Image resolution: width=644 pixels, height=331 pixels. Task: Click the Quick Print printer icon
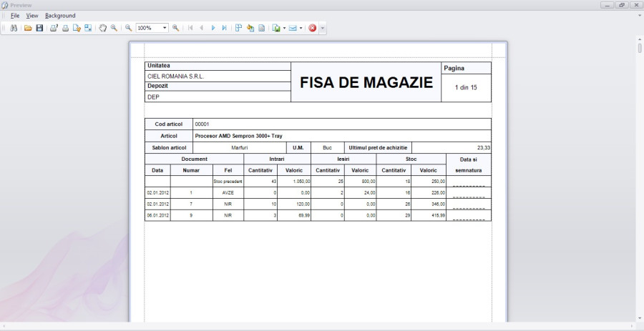coord(65,28)
